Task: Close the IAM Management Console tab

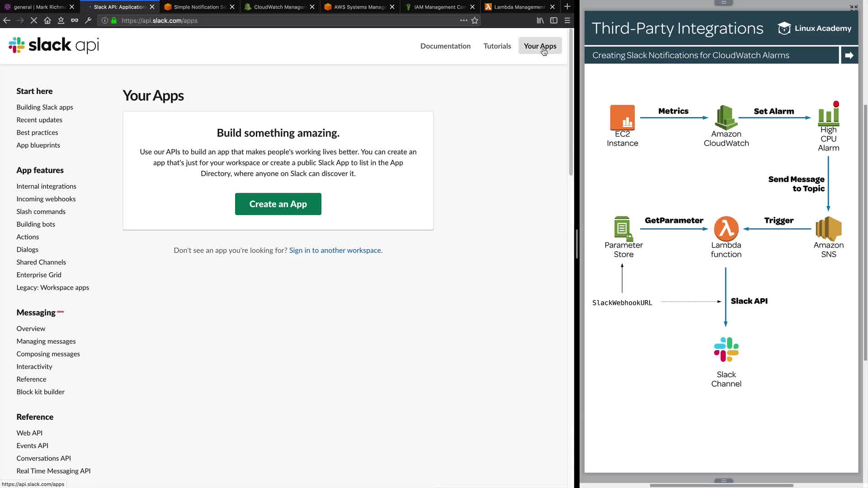Action: click(x=472, y=7)
